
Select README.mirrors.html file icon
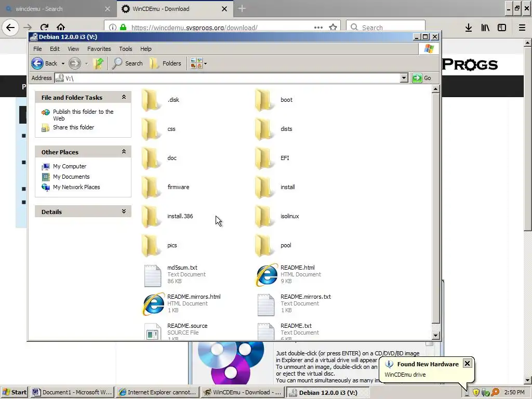tap(153, 304)
